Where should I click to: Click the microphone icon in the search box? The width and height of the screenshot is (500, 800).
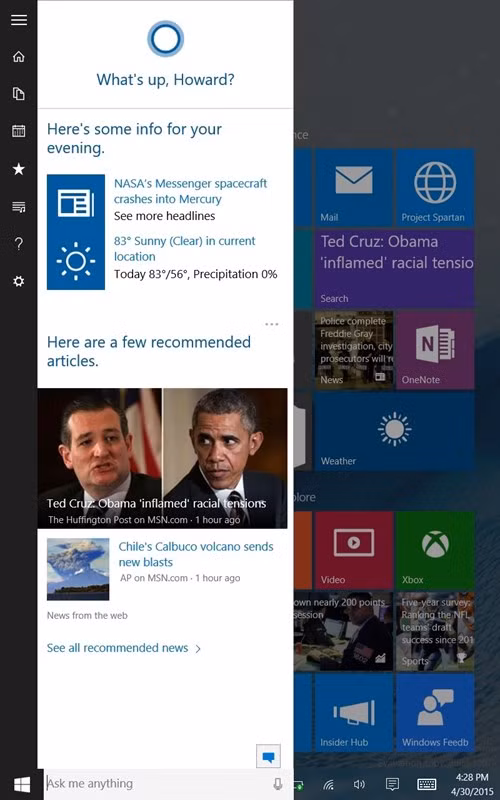278,784
